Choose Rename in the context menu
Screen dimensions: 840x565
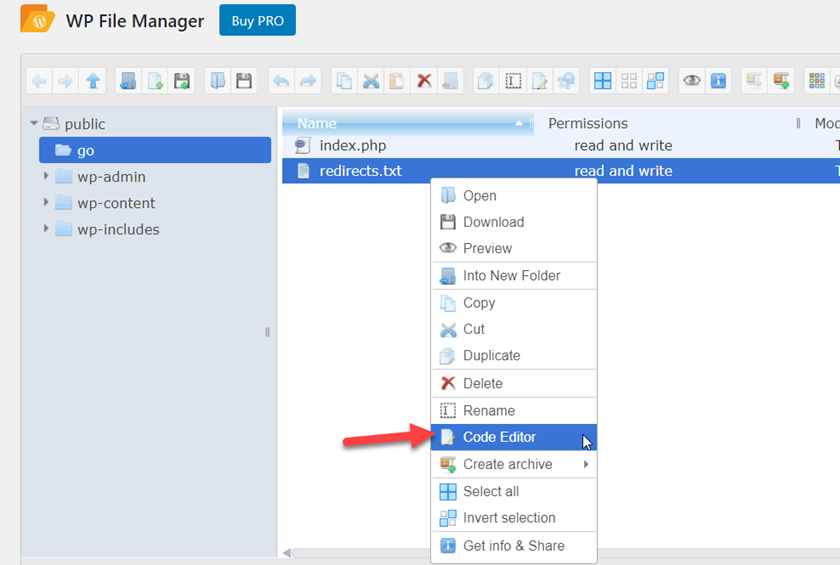[514, 411]
